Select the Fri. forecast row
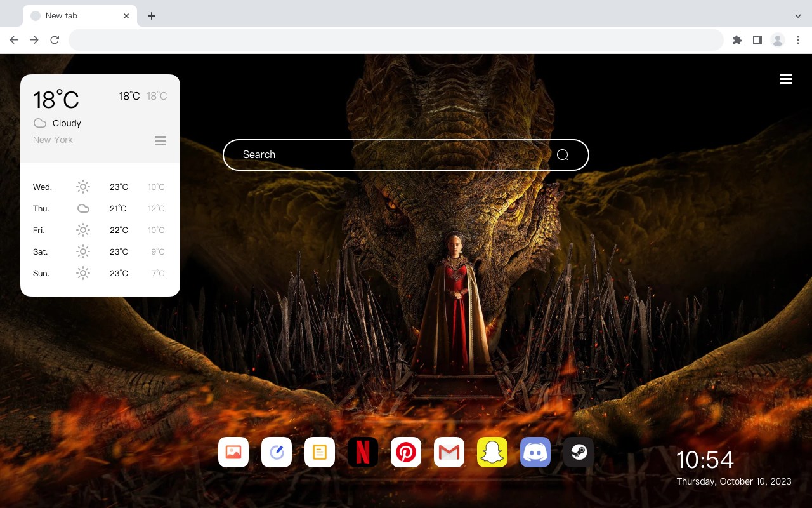The width and height of the screenshot is (812, 508). click(99, 230)
